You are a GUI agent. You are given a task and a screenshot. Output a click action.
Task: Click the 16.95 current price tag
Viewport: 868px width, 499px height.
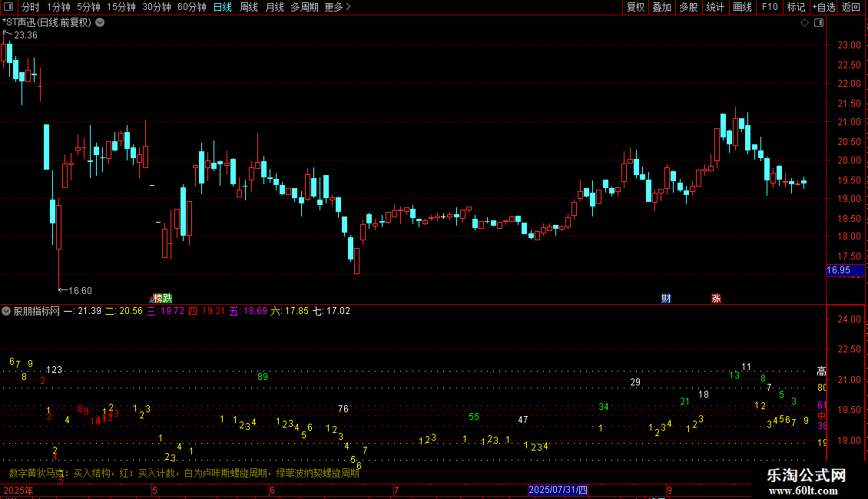pos(845,270)
